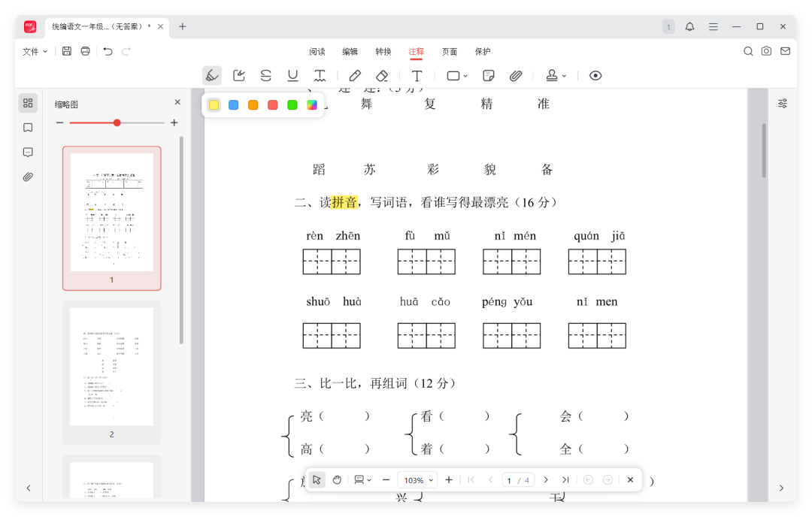This screenshot has width=812, height=517.
Task: Show the comments sidebar panel
Action: point(28,152)
